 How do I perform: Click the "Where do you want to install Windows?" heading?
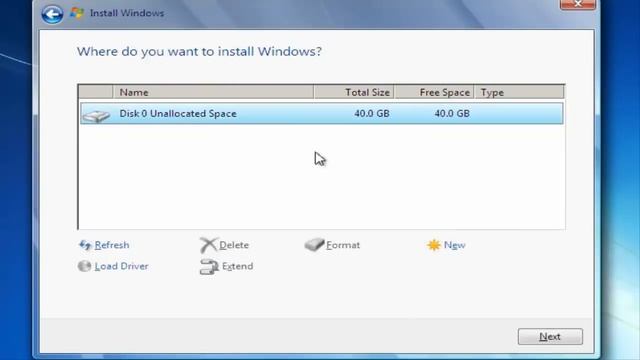click(x=199, y=51)
